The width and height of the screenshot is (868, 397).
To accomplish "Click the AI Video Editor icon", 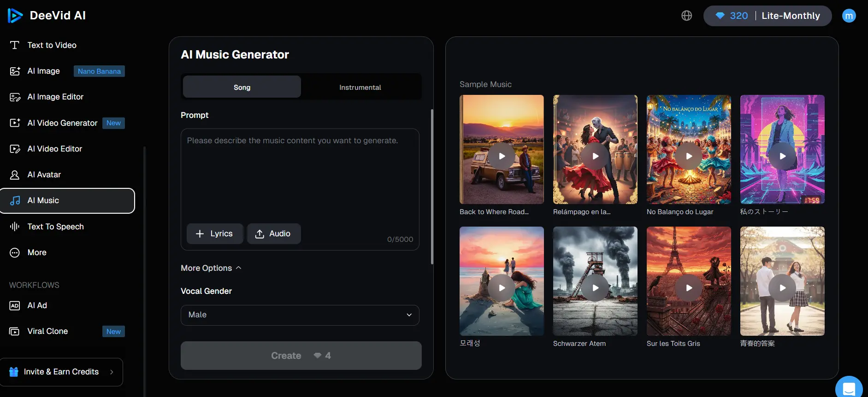I will tap(15, 149).
